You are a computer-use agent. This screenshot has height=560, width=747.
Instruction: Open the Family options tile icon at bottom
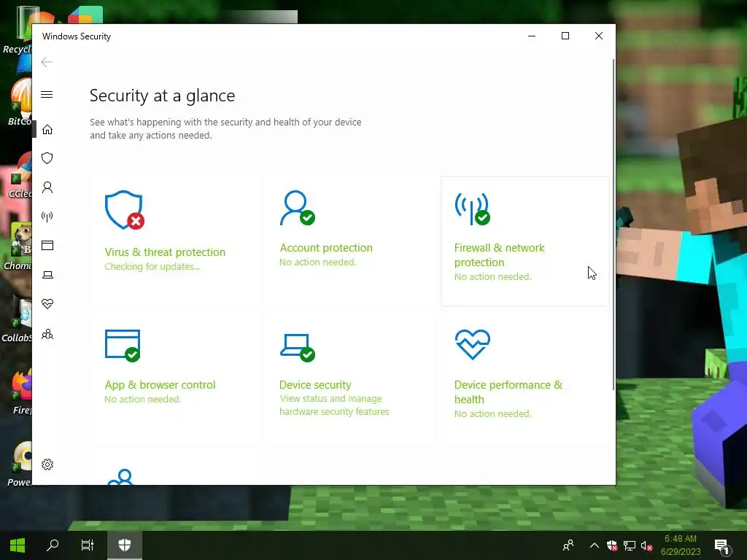[121, 477]
